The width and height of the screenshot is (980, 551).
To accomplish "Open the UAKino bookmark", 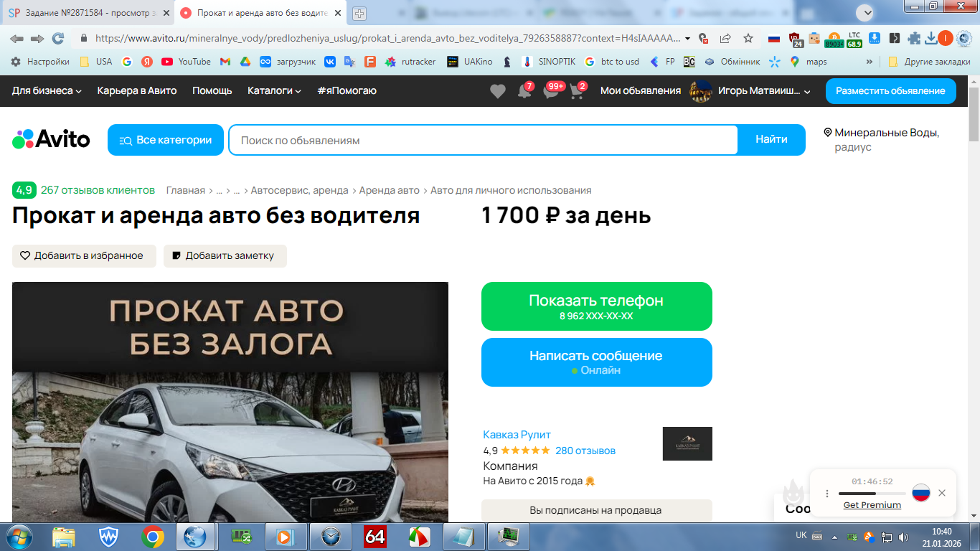I will pyautogui.click(x=470, y=62).
